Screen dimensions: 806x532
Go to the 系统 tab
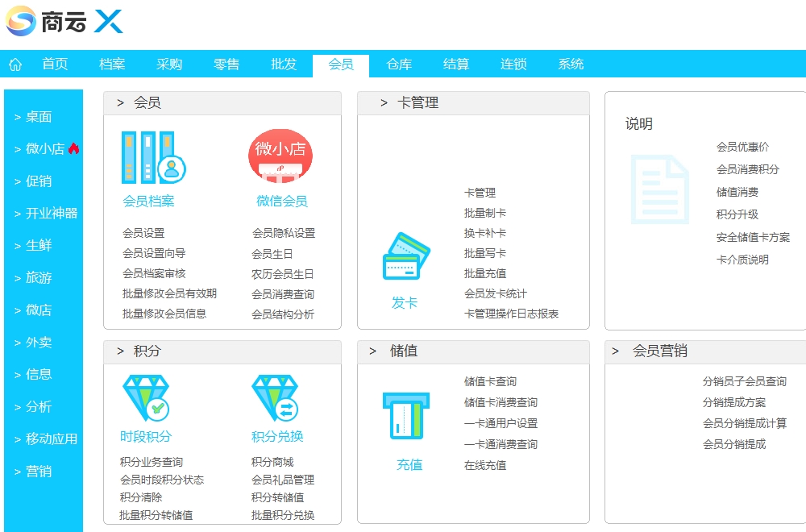(x=571, y=64)
